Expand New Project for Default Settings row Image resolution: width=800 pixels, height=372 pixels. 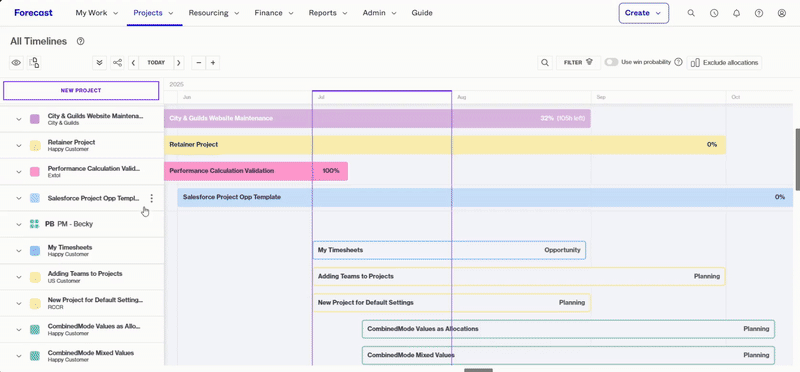[19, 304]
